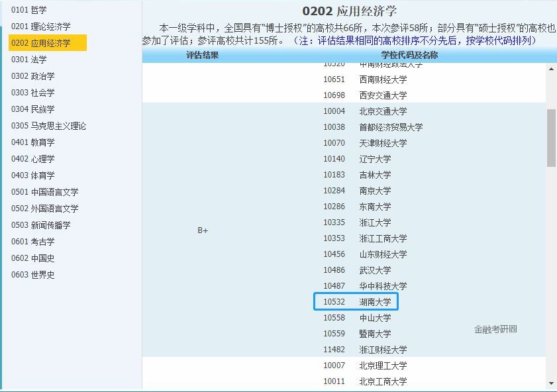Viewport: 557px width, 392px height.
Task: Select row 10011 北京工商大学
Action: [x=365, y=381]
